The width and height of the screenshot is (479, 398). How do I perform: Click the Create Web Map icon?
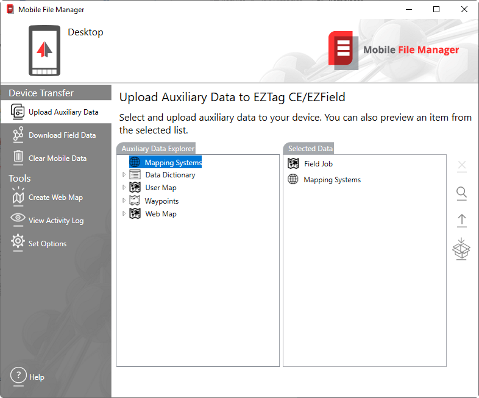(x=18, y=196)
